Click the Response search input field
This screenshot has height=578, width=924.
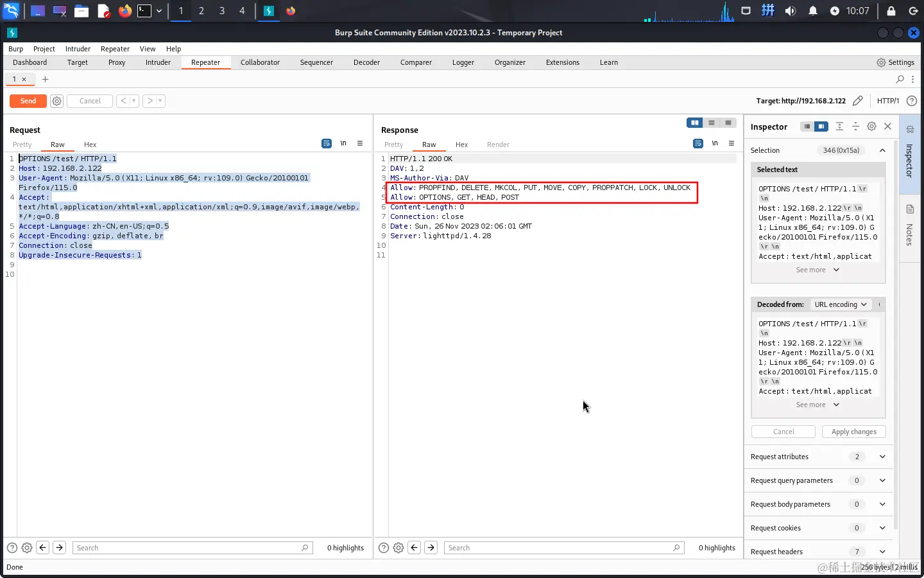(x=564, y=548)
